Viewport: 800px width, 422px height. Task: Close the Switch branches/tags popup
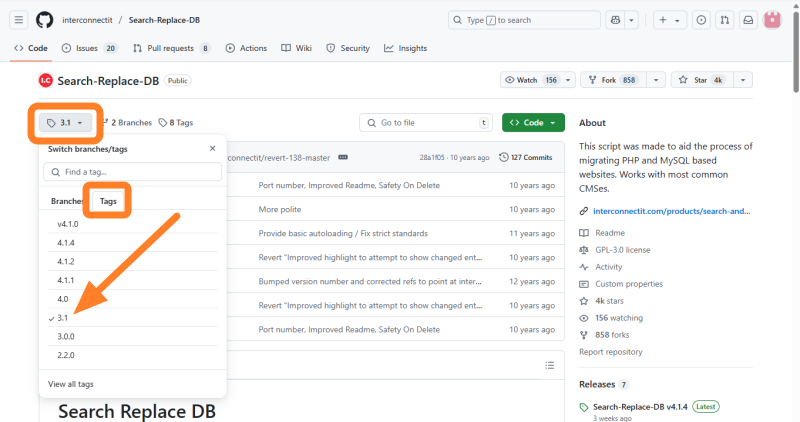(213, 148)
